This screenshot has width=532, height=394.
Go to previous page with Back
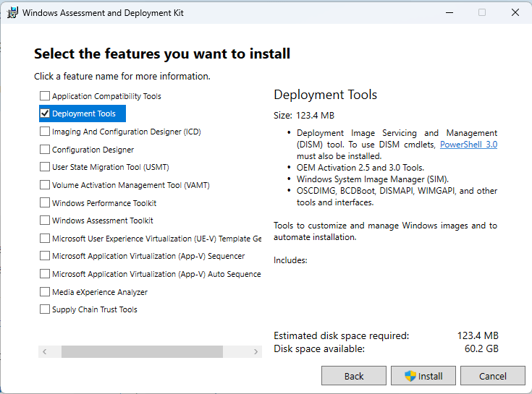click(354, 376)
